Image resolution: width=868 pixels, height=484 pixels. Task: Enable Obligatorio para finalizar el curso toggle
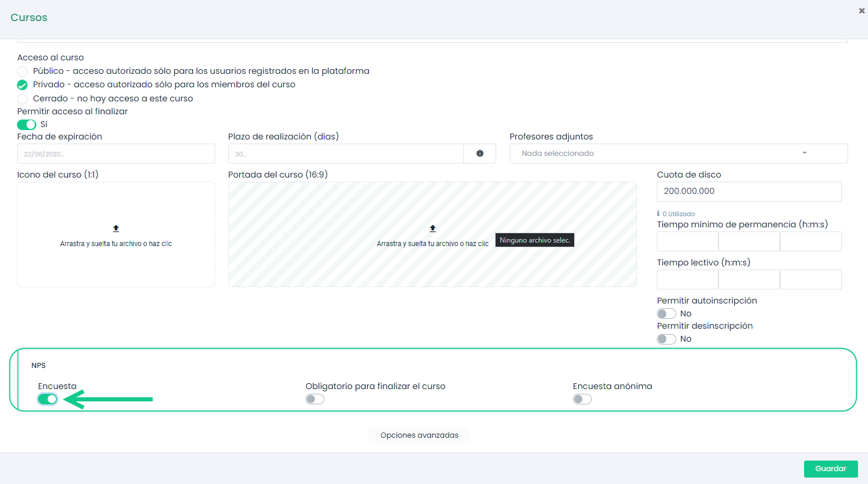[x=315, y=399]
